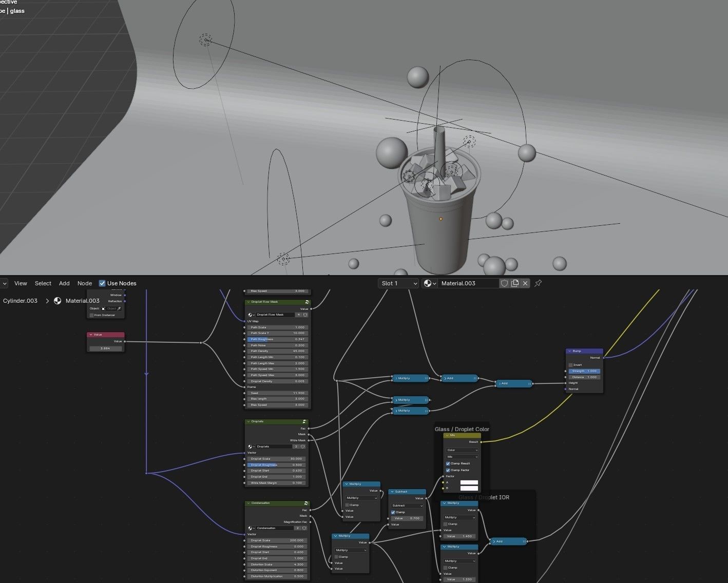The image size is (728, 583).
Task: Uncheck Clamp on the Subtract node
Action: click(x=393, y=512)
